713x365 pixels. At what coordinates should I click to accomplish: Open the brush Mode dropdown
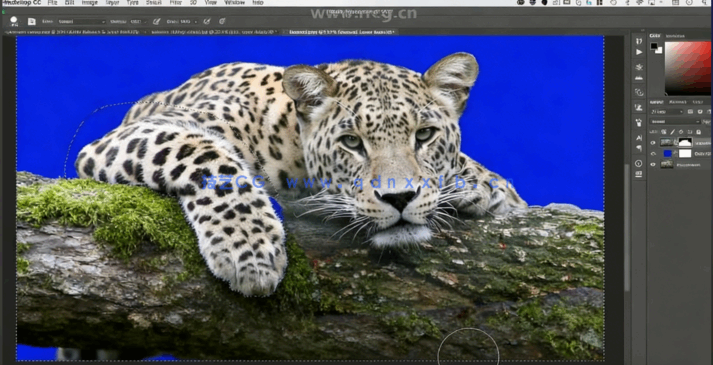80,21
